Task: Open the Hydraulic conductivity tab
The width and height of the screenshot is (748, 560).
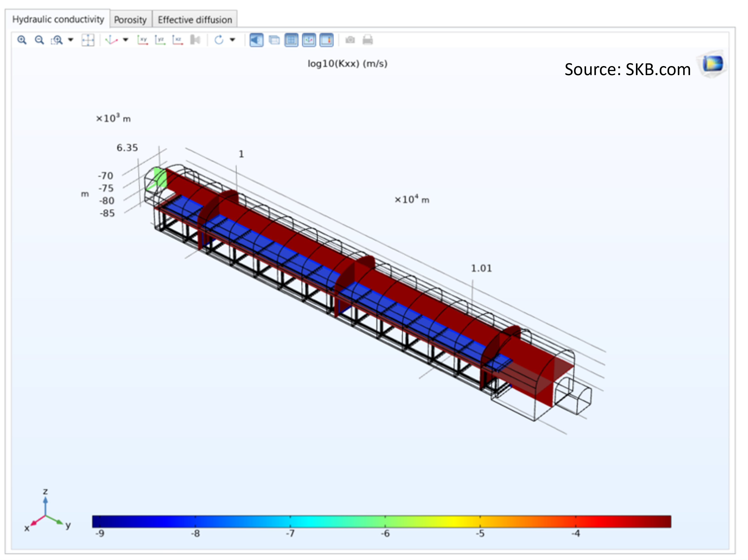Action: tap(58, 19)
